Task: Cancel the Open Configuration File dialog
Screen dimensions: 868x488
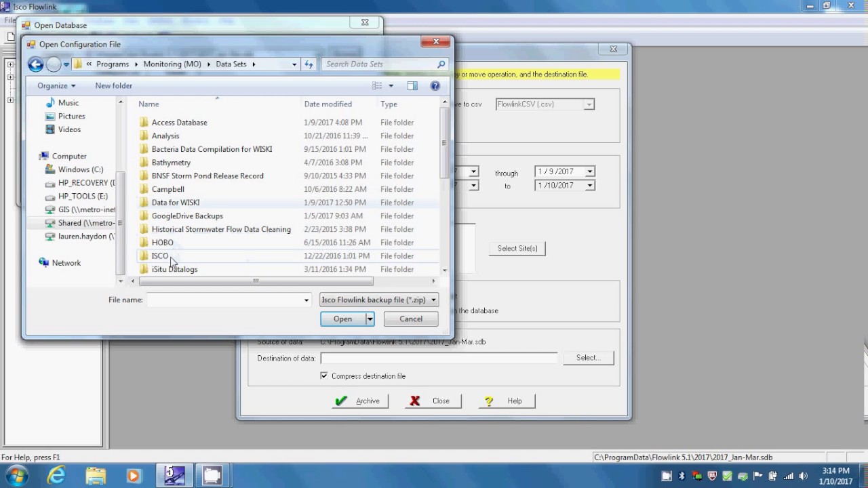Action: (x=410, y=319)
